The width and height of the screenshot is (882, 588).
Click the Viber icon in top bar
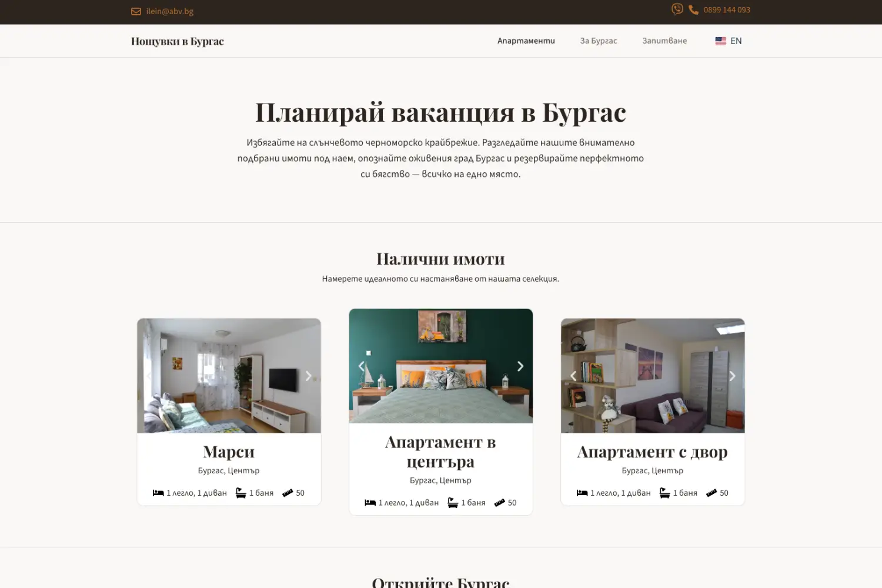coord(677,9)
